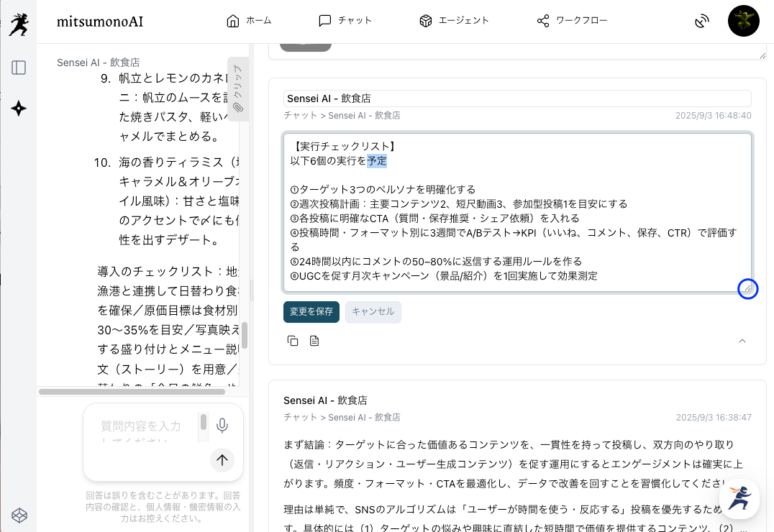Click the line starting ⑥UGCを促す月次キャンペーン

(444, 275)
